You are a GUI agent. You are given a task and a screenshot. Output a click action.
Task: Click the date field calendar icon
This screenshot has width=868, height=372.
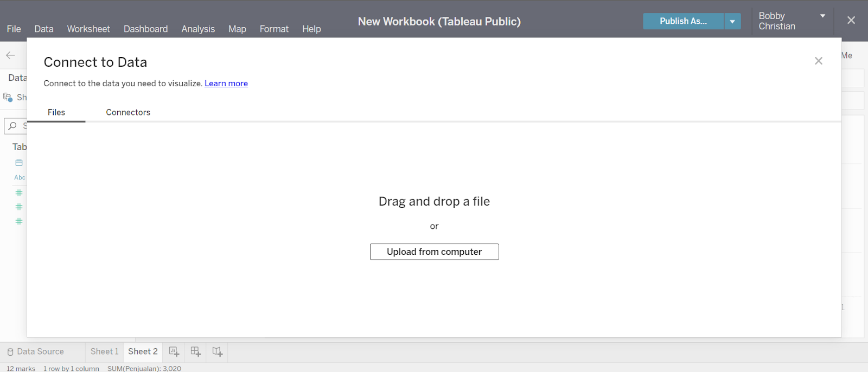coord(19,163)
